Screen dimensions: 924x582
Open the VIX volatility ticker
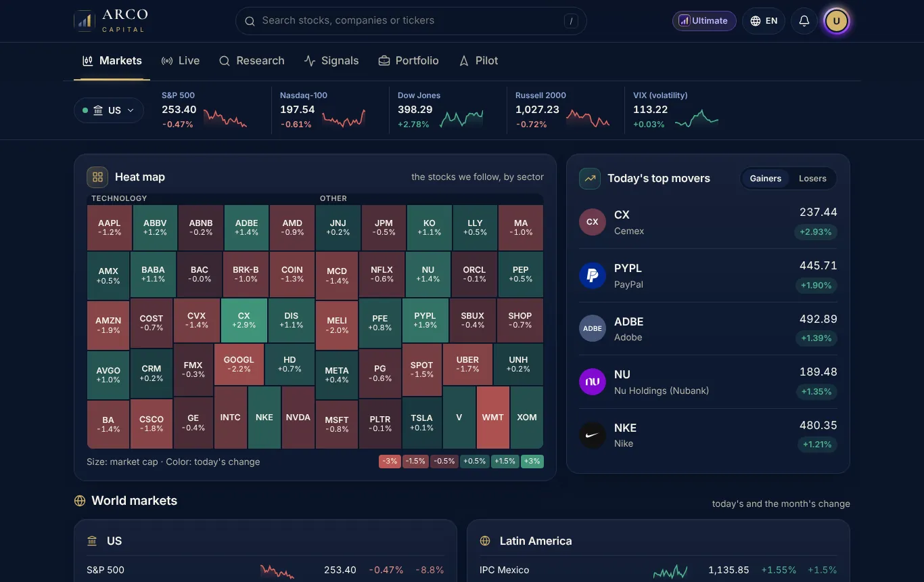click(676, 110)
